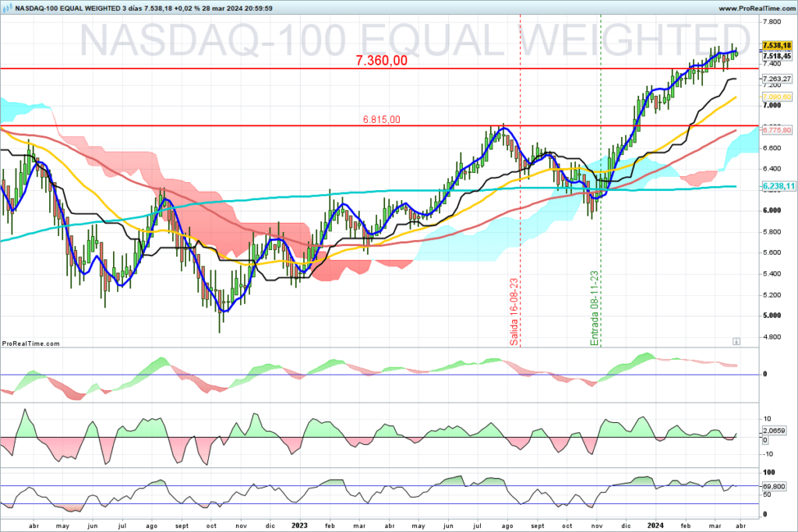Click the -10 label on the oscillator axis
This screenshot has width=798, height=532.
[768, 454]
